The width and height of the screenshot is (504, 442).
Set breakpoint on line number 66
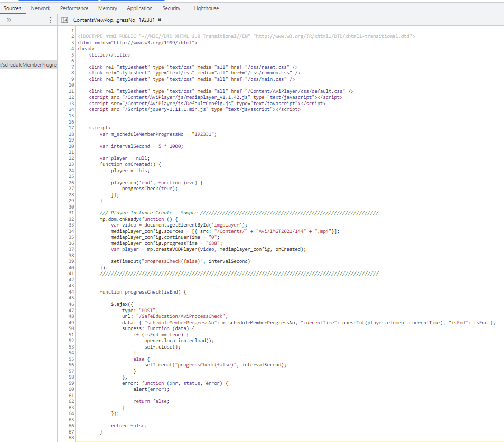pyautogui.click(x=71, y=426)
